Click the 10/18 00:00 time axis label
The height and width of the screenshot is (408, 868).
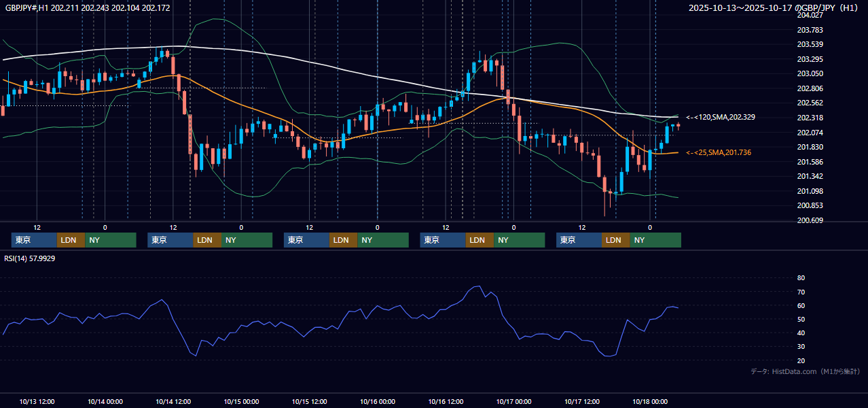click(x=650, y=401)
